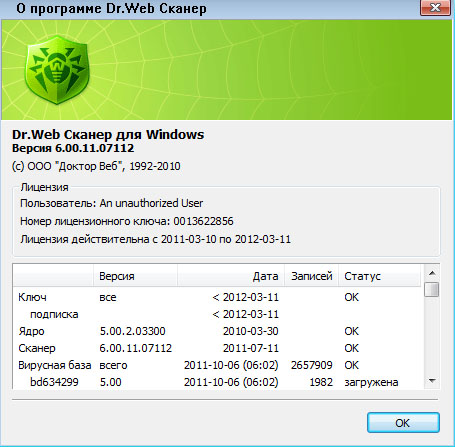Click the загружена status cell
This screenshot has width=455, height=447.
(371, 382)
